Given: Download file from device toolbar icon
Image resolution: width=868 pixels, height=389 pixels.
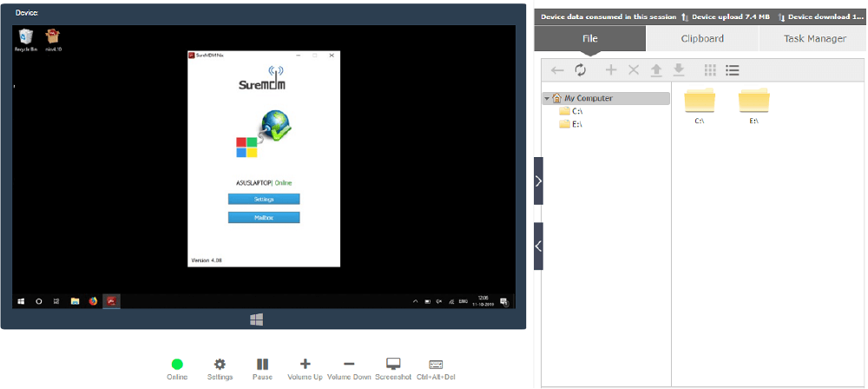Looking at the screenshot, I should (x=679, y=69).
